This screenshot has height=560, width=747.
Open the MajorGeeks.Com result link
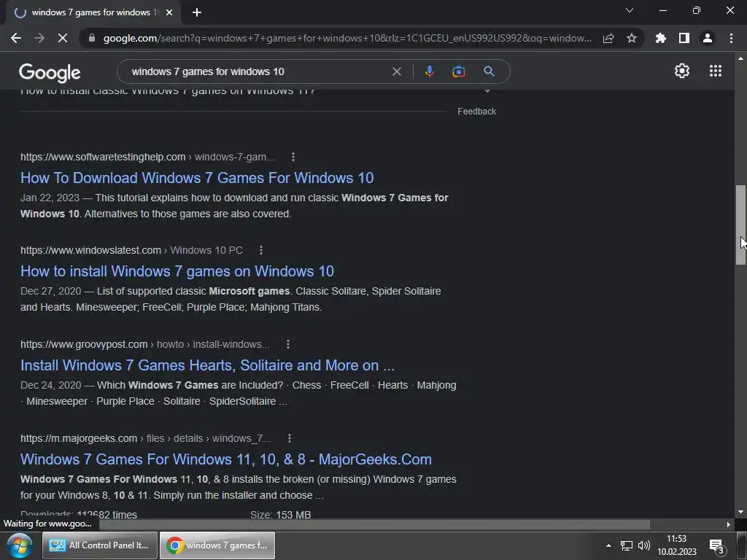[226, 459]
